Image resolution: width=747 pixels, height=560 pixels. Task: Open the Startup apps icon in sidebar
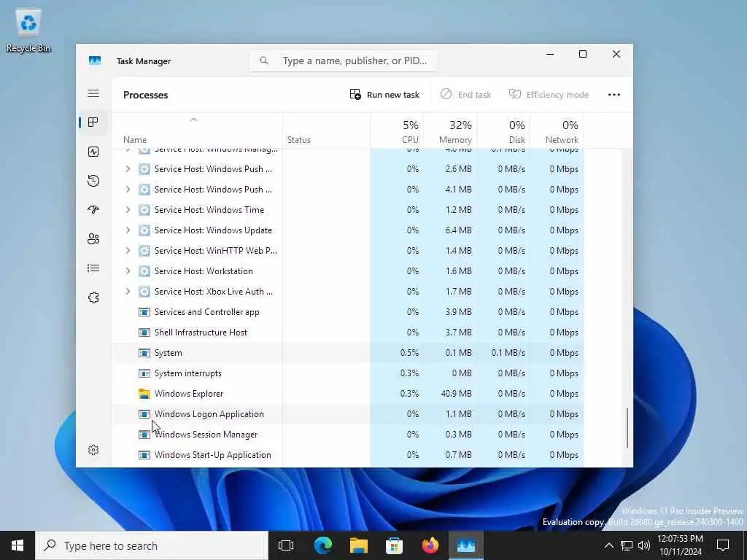(x=93, y=209)
